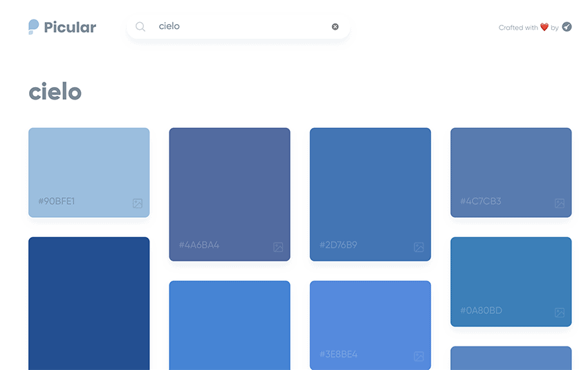Focus the search field containing "cielo"
The image size is (588, 370).
[239, 26]
